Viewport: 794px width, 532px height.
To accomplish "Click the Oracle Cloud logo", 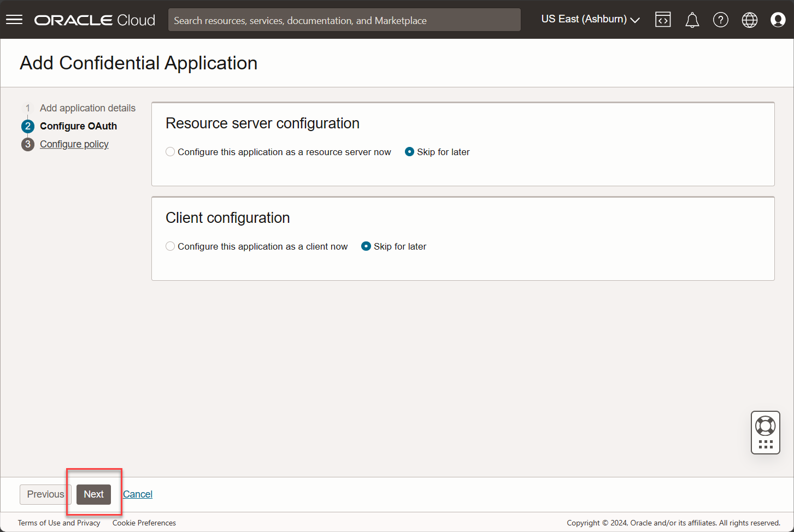I will (x=94, y=20).
